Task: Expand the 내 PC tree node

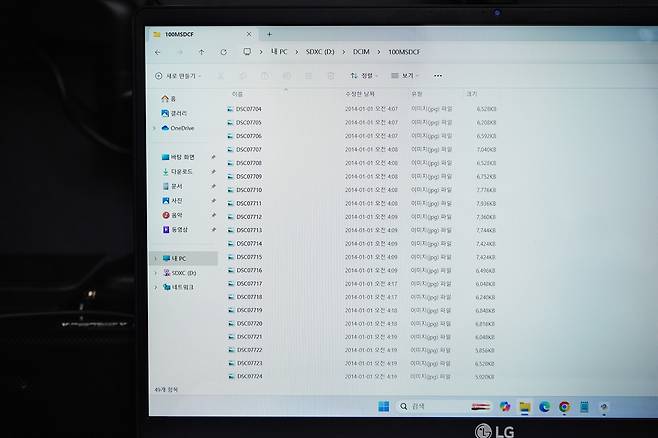Action: pyautogui.click(x=155, y=258)
